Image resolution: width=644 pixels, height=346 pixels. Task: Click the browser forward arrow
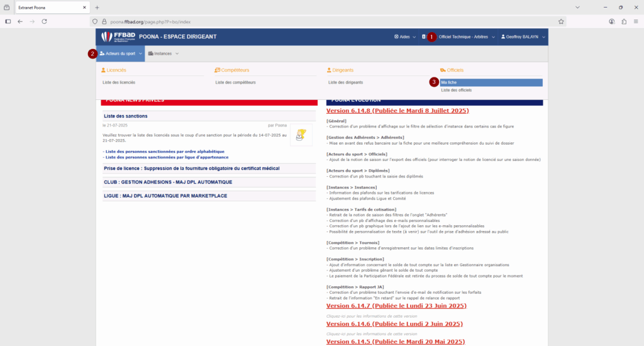pyautogui.click(x=32, y=21)
